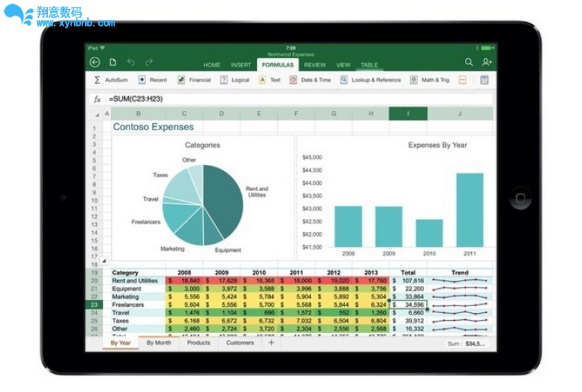582x392 pixels.
Task: Open the file document icon
Action: tap(112, 62)
